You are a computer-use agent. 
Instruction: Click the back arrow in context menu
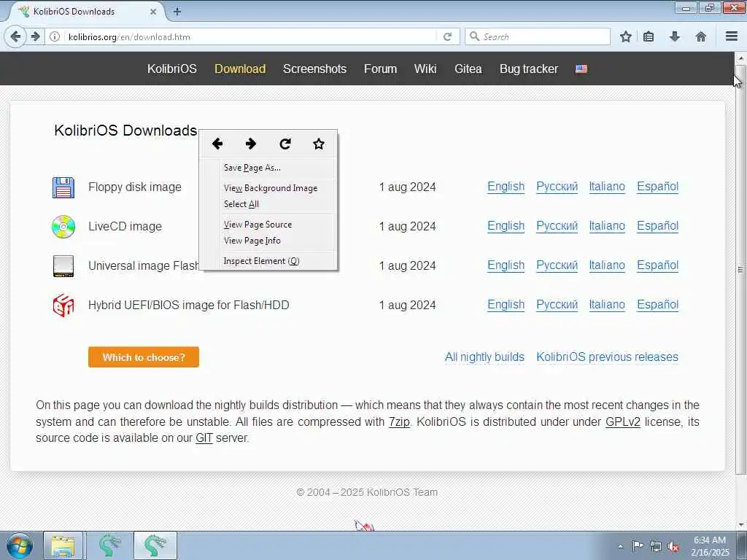[217, 144]
